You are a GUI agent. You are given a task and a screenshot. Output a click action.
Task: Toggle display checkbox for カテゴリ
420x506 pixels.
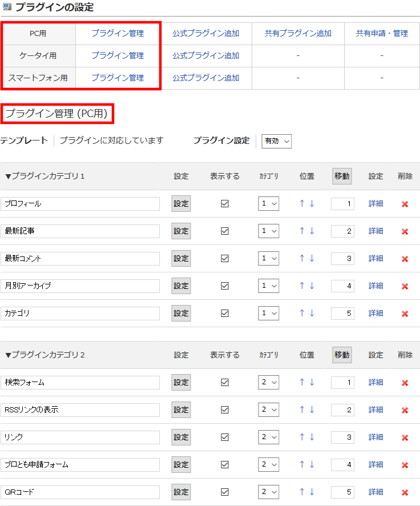tap(225, 314)
